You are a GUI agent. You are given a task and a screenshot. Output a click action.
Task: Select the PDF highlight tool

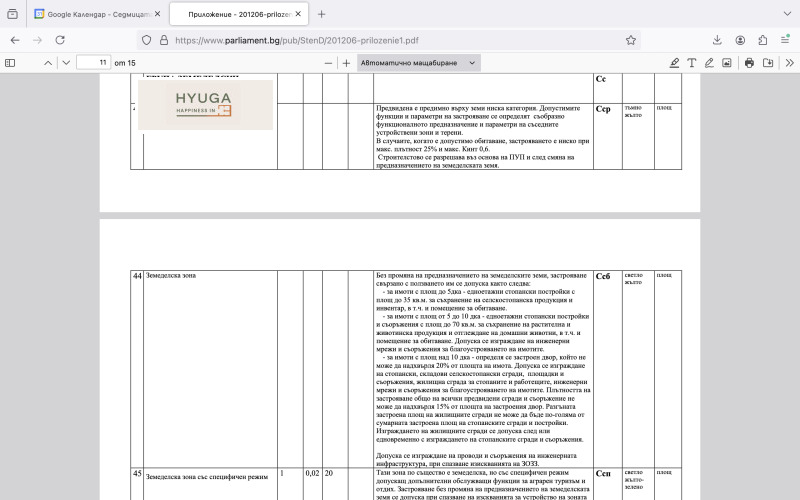[x=674, y=63]
